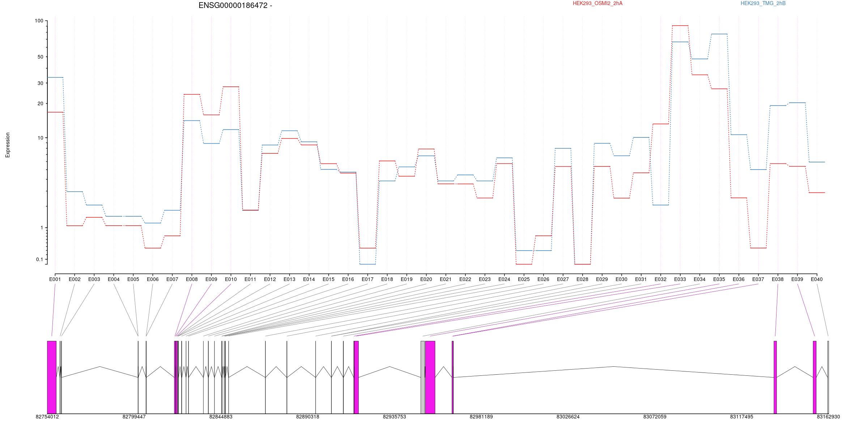Viewport: 868px width, 434px height.
Task: Click exon label E013
Action: [x=289, y=279]
